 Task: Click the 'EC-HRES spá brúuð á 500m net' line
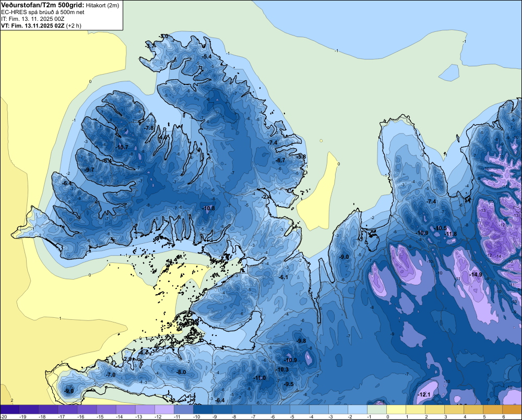[43, 12]
